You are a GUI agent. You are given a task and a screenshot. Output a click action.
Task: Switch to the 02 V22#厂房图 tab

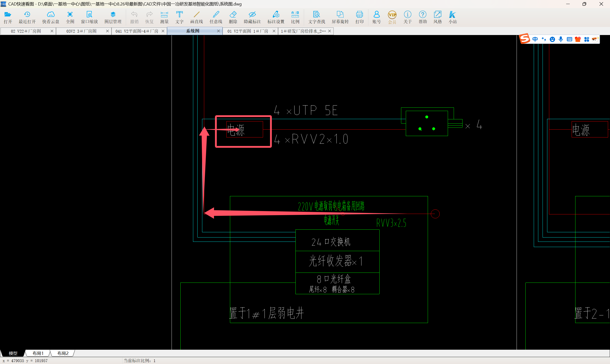point(26,31)
